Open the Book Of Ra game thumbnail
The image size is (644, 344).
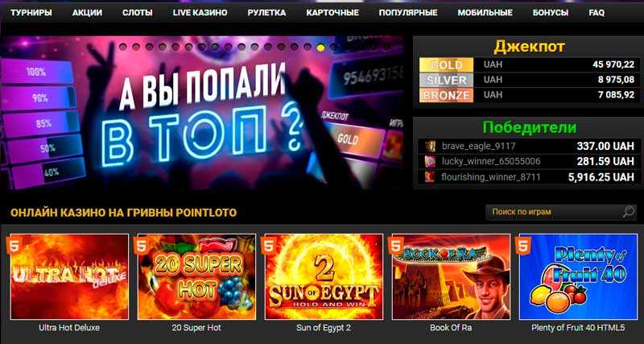click(x=451, y=276)
